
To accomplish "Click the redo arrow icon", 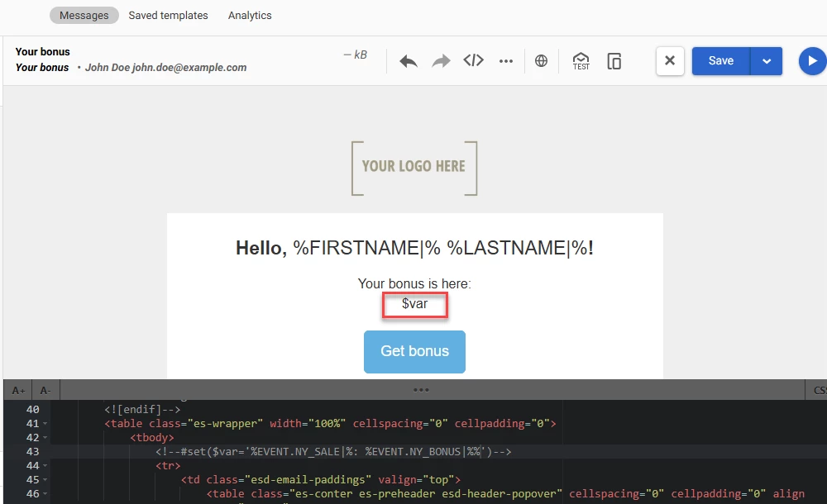I will click(x=441, y=61).
